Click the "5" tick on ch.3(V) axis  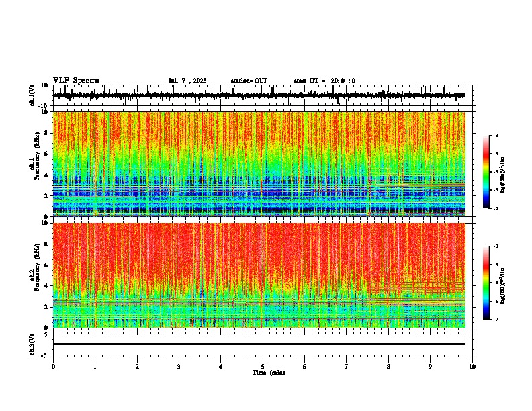click(46, 334)
